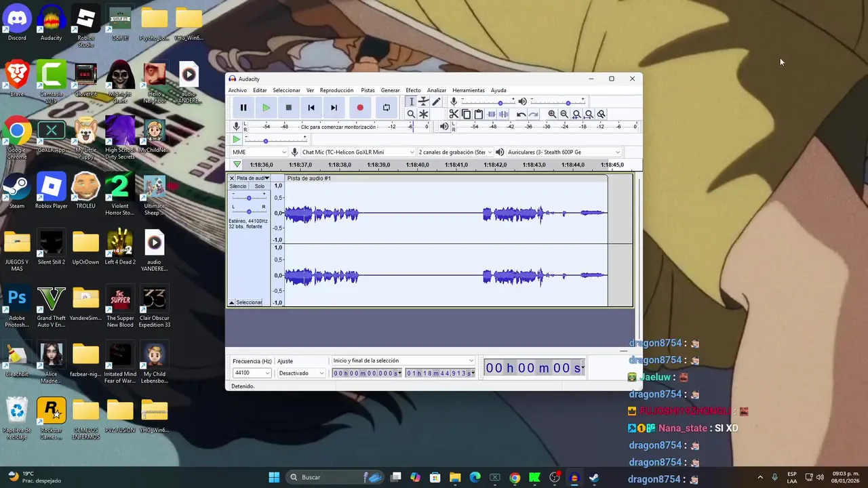The height and width of the screenshot is (488, 868).
Task: Skip to start of the track
Action: [x=311, y=107]
